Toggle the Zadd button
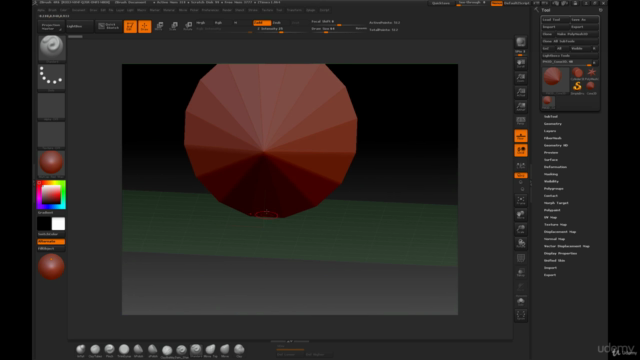This screenshot has height=360, width=640. [262, 23]
